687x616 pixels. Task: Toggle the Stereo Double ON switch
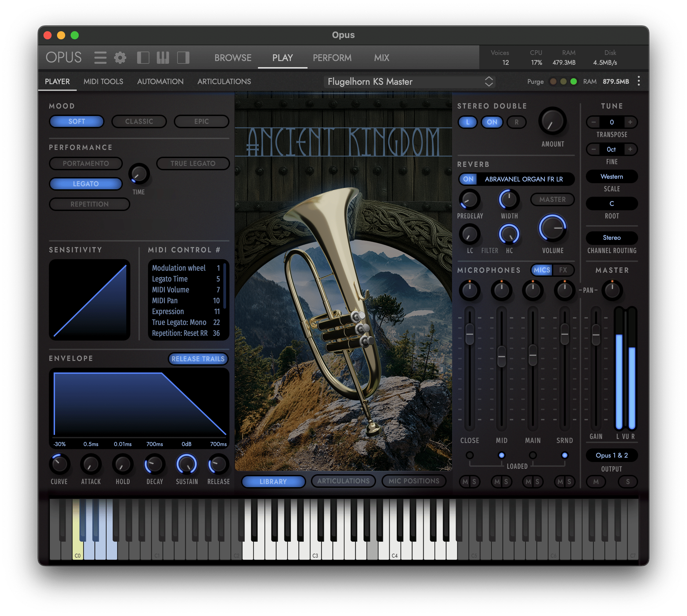click(x=492, y=122)
